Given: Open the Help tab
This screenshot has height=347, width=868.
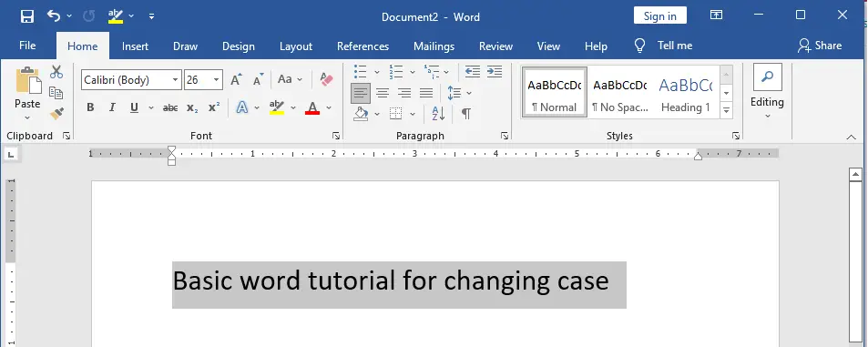Looking at the screenshot, I should click(597, 46).
